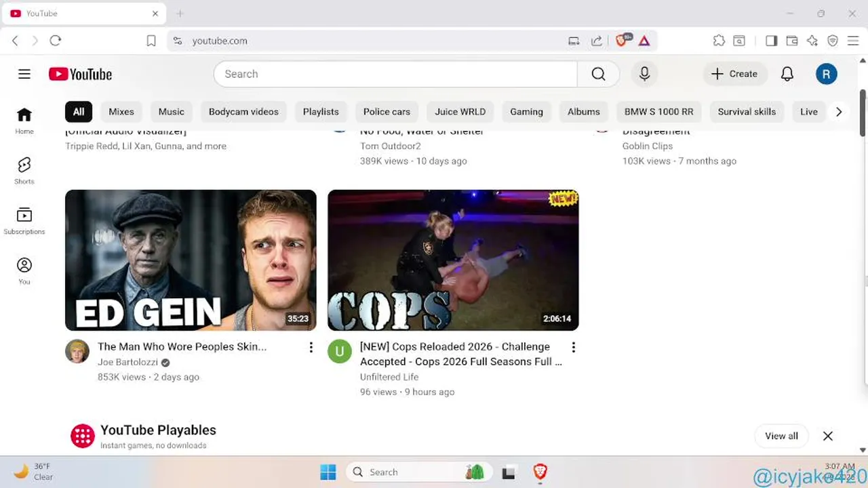Dismiss the YouTube Playables section

(x=827, y=436)
